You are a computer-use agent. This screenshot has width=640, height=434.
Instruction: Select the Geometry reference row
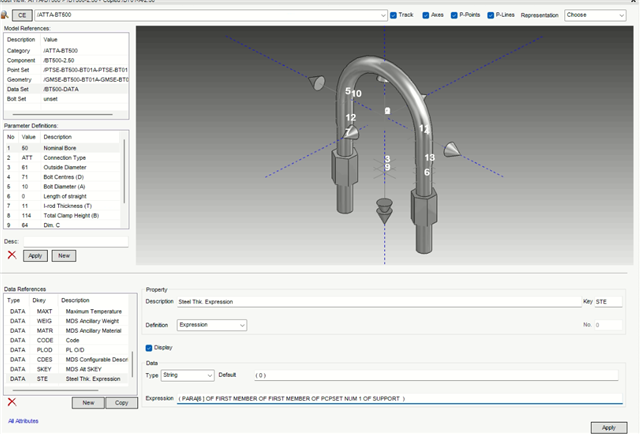66,80
